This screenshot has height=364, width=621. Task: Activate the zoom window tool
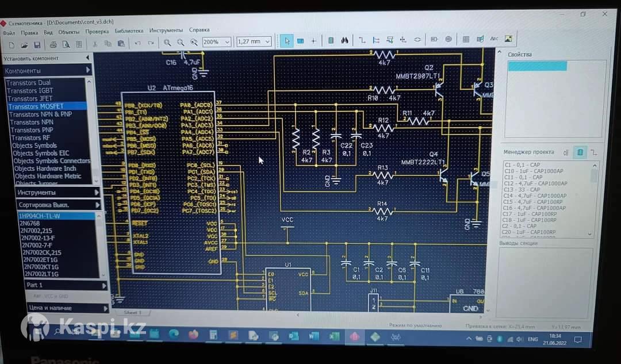pyautogui.click(x=194, y=42)
